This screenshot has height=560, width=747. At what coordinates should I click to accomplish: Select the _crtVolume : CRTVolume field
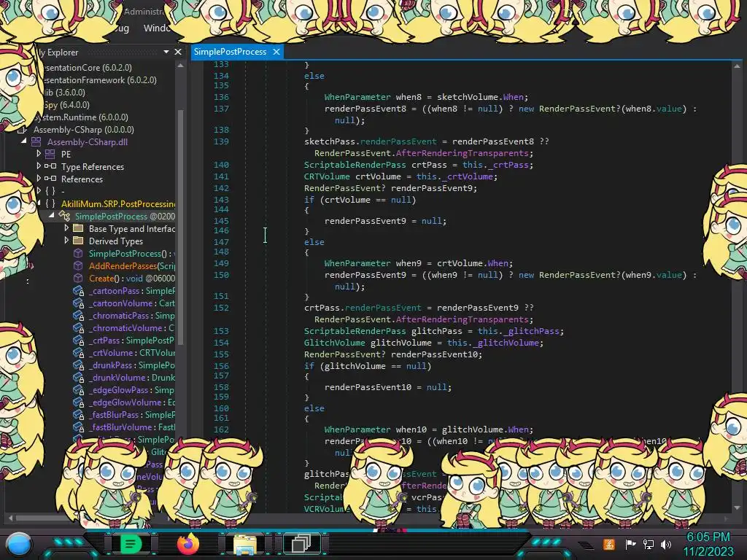pyautogui.click(x=131, y=353)
